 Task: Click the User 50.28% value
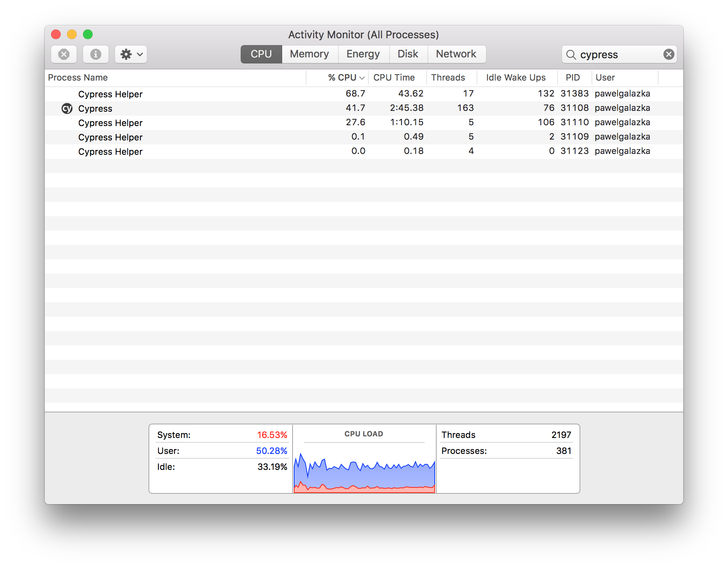[x=272, y=451]
